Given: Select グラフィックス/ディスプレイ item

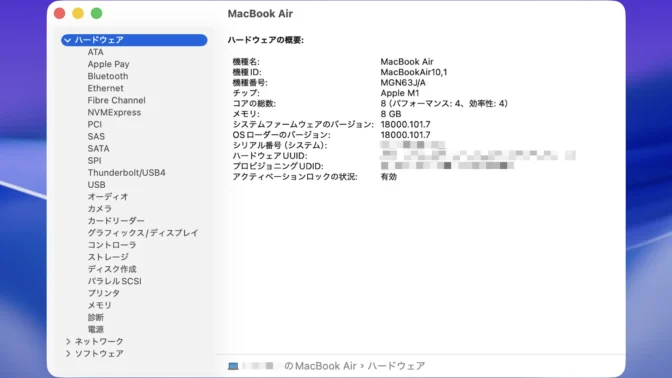Looking at the screenshot, I should 143,233.
